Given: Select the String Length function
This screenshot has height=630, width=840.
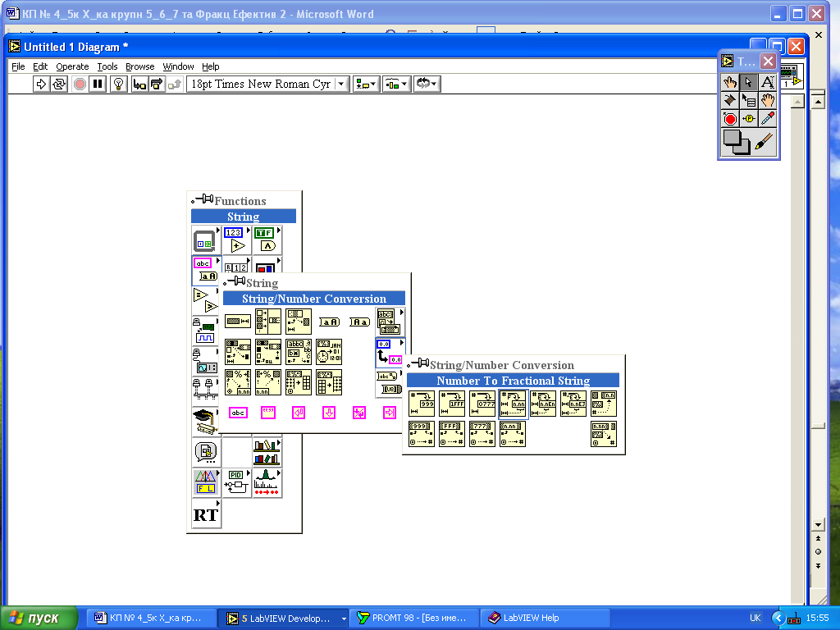Looking at the screenshot, I should [x=237, y=321].
